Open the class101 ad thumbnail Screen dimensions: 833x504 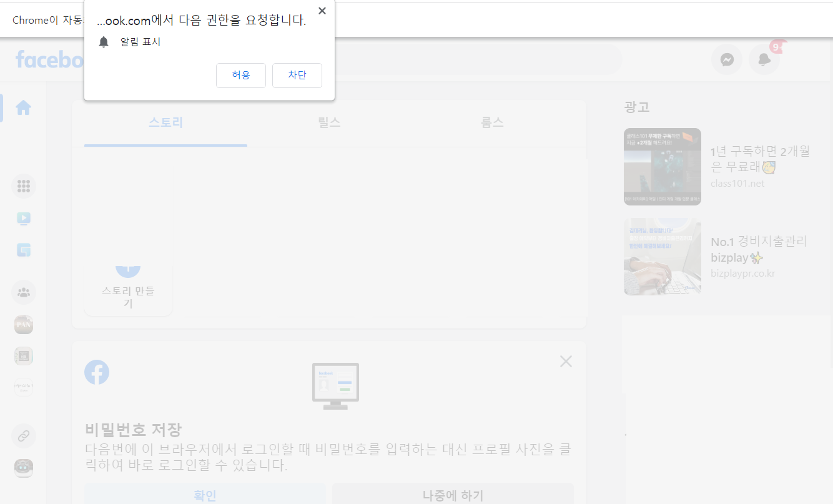point(663,167)
